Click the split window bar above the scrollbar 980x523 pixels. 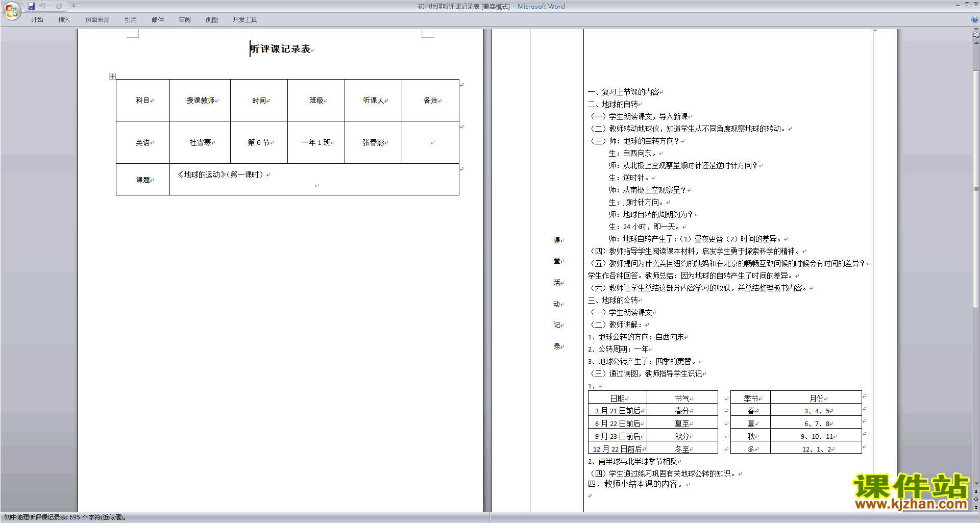tap(976, 30)
